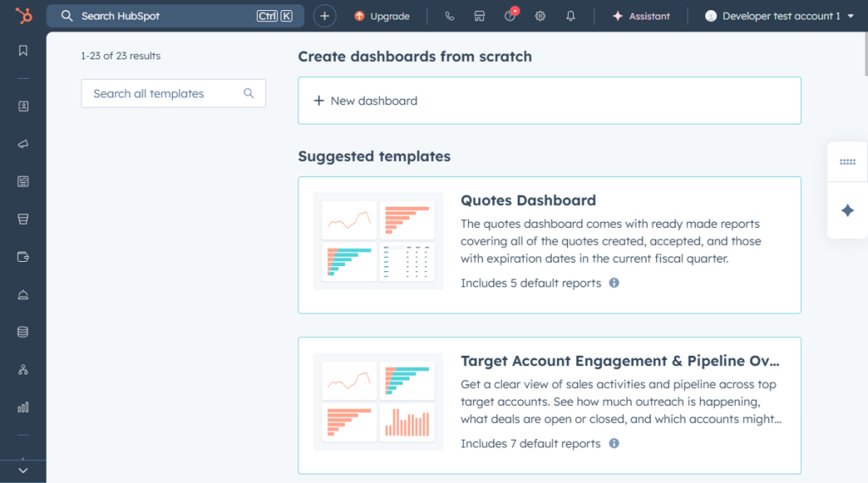Open Developer test account 1 dropdown
This screenshot has height=483, width=868.
coord(780,16)
